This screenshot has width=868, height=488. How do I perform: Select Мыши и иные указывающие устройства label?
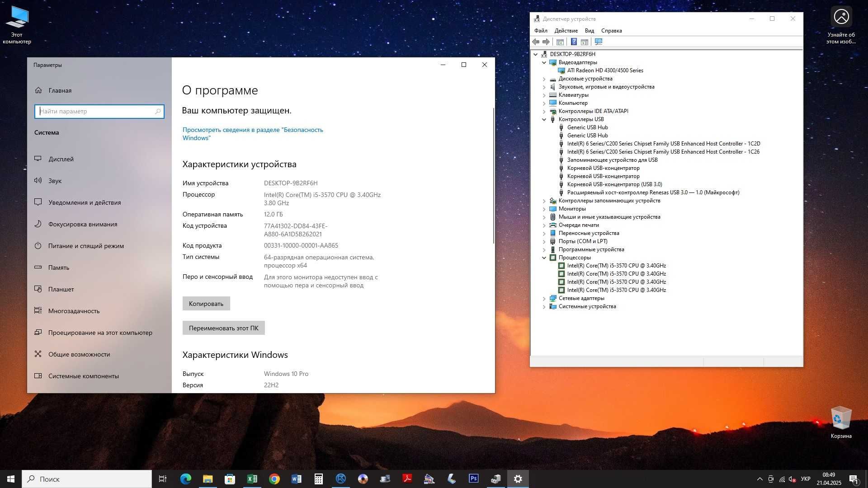tap(609, 217)
